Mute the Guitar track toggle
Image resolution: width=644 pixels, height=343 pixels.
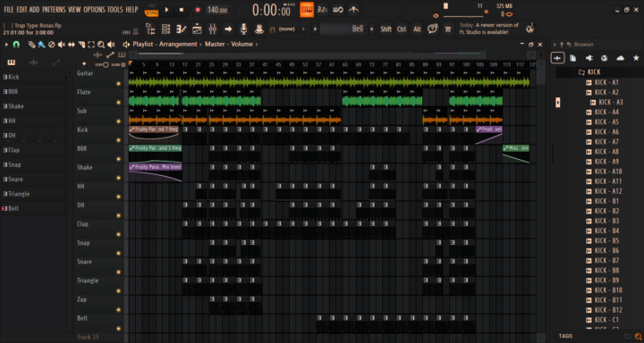[119, 84]
